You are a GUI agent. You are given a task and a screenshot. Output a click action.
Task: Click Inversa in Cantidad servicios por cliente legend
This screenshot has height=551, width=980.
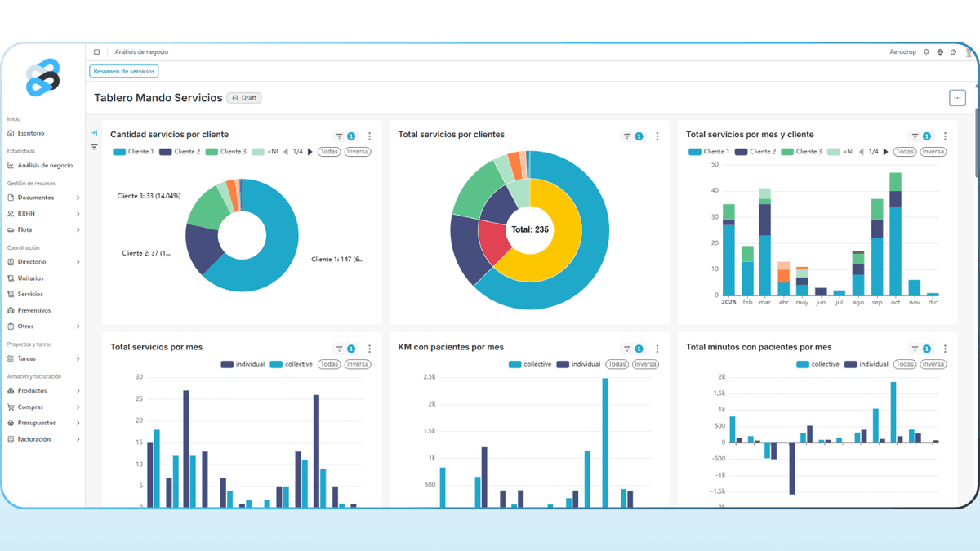(358, 152)
